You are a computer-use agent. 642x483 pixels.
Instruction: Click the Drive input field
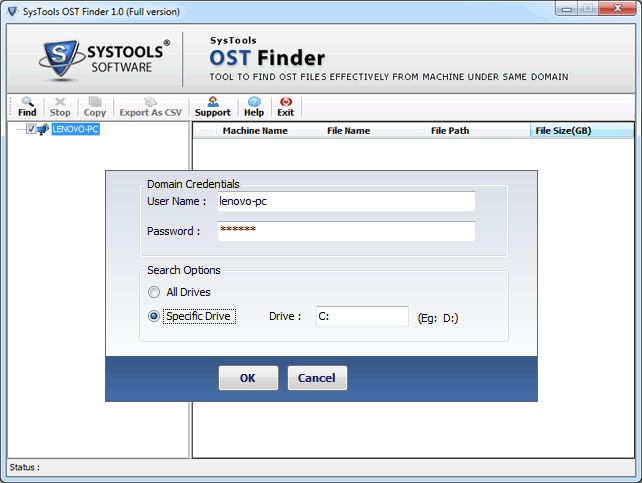click(x=362, y=316)
